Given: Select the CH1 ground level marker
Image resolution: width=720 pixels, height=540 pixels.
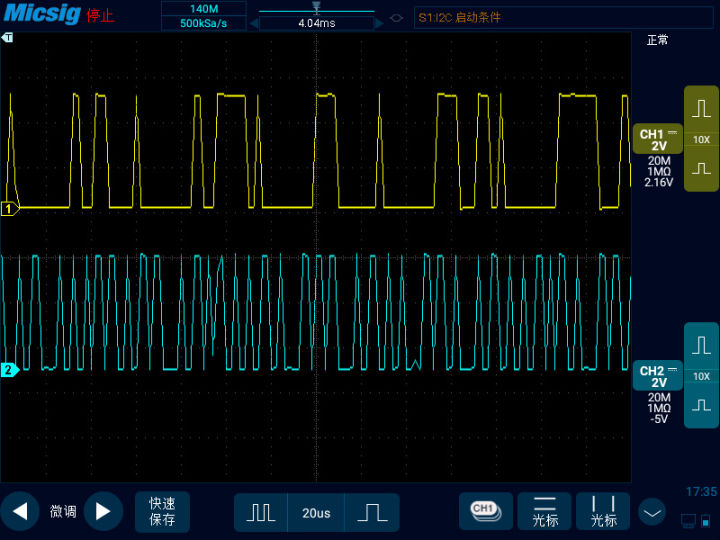Looking at the screenshot, I should (x=10, y=209).
